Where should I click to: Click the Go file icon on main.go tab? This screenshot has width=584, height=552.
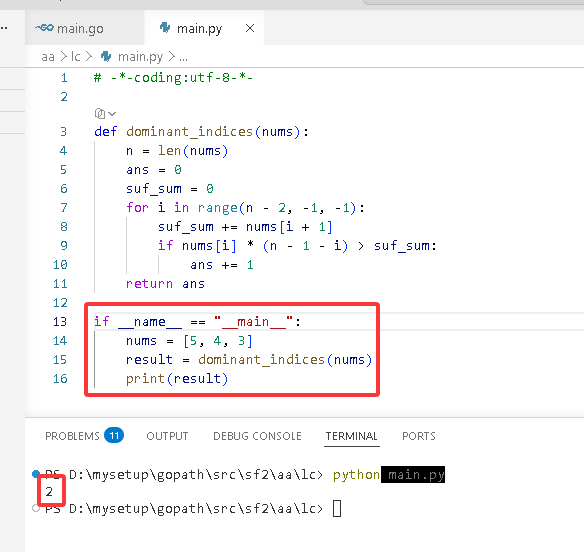coord(44,28)
